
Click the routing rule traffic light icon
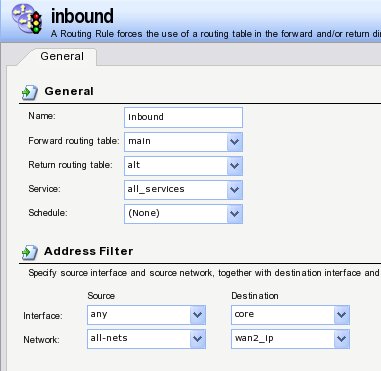(x=27, y=19)
